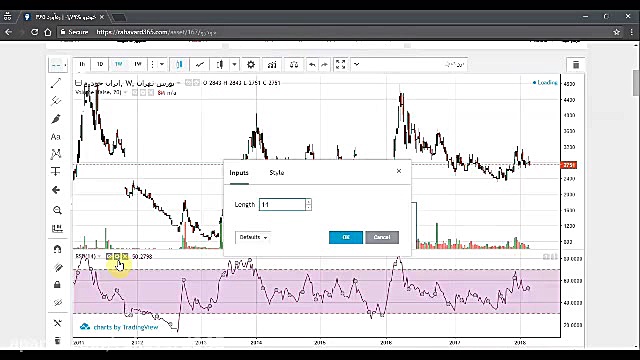
Task: Select the brush drawing tool
Action: click(56, 119)
